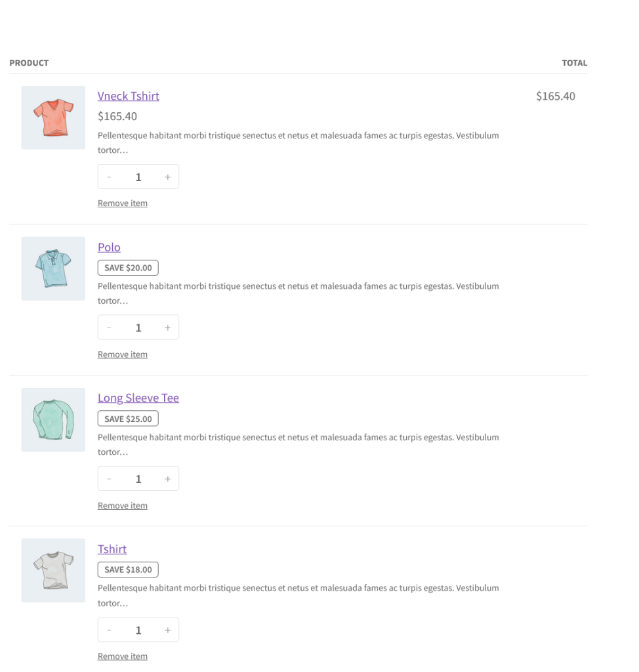Decrease Long Sleeve Tee quantity
This screenshot has width=639, height=672.
click(109, 479)
